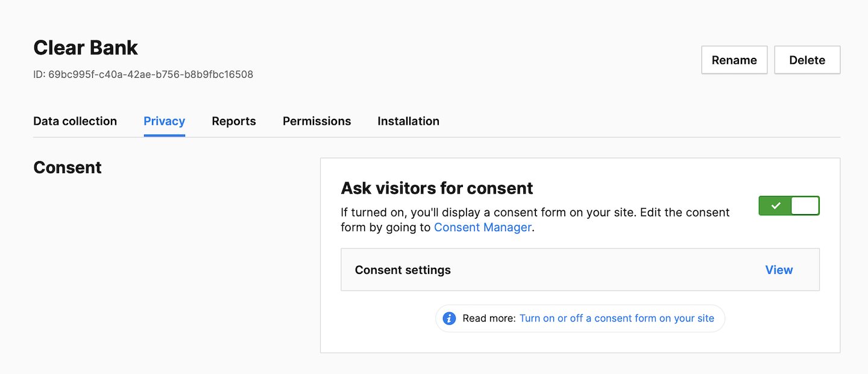Switch to the Data collection tab
The width and height of the screenshot is (868, 374).
tap(75, 121)
